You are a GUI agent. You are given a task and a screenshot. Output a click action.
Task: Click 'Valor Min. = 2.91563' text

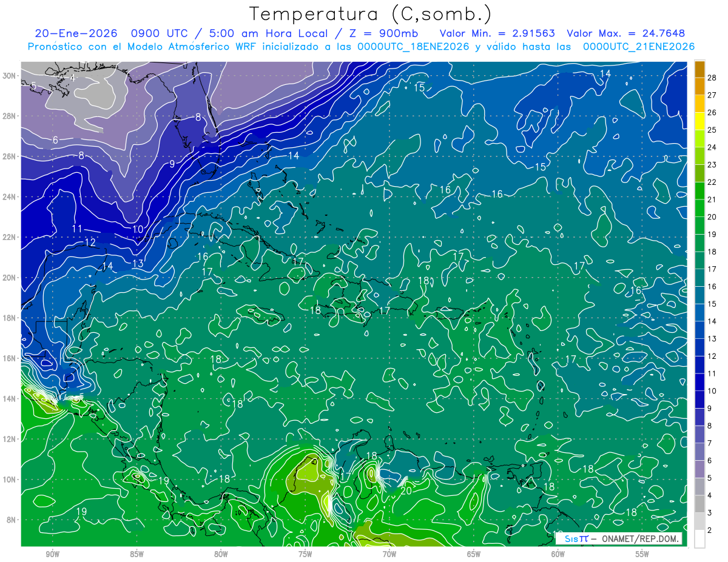pyautogui.click(x=497, y=33)
